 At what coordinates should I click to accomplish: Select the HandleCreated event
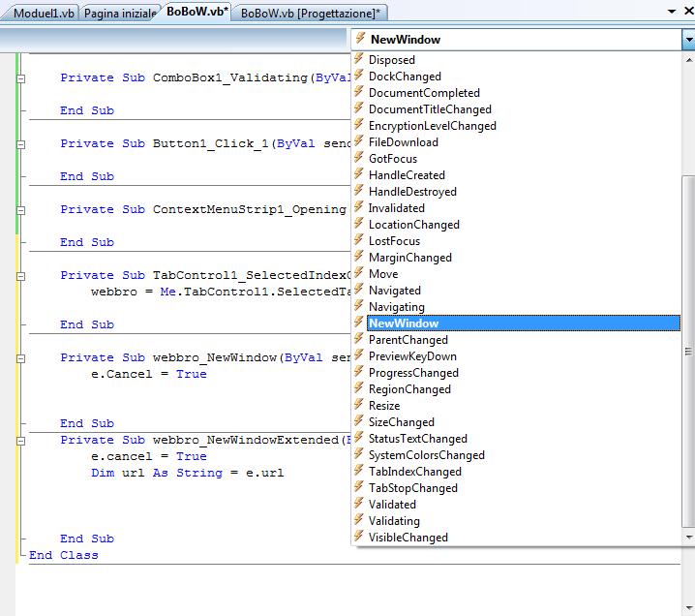407,175
